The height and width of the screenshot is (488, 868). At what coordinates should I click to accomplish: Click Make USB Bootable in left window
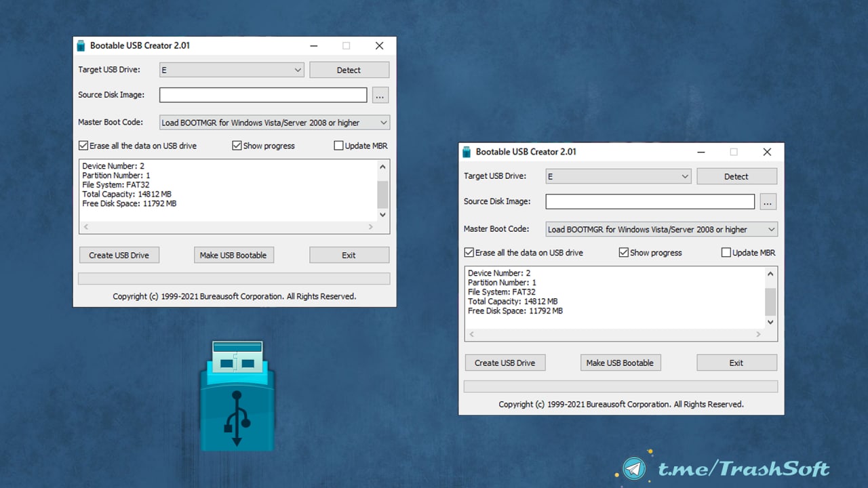tap(233, 255)
